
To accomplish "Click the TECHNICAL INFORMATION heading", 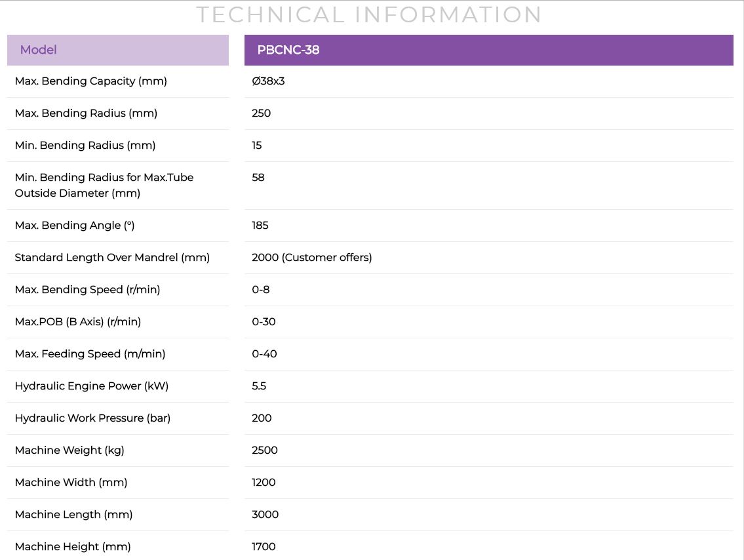I will [x=368, y=14].
